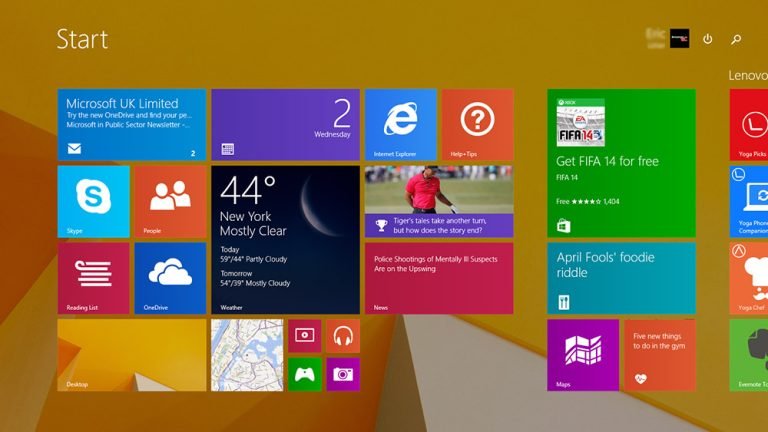Open the Weather tile for New York
The image size is (768, 432).
(x=286, y=240)
